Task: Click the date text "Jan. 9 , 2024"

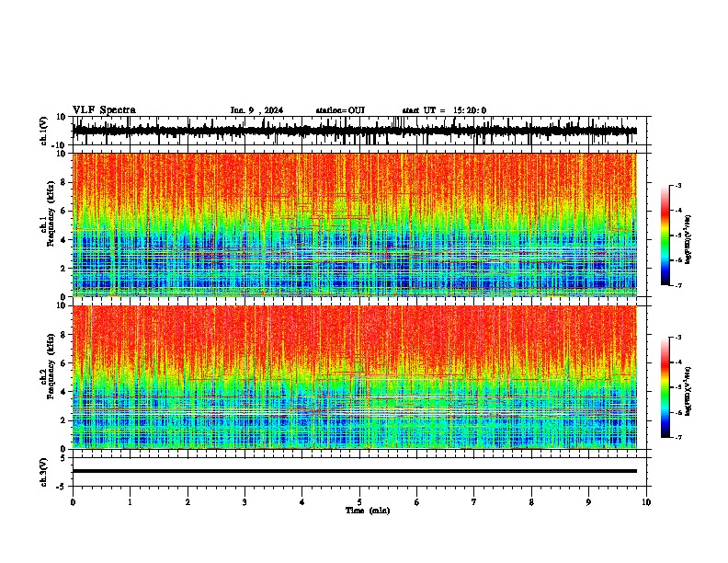Action: [256, 110]
